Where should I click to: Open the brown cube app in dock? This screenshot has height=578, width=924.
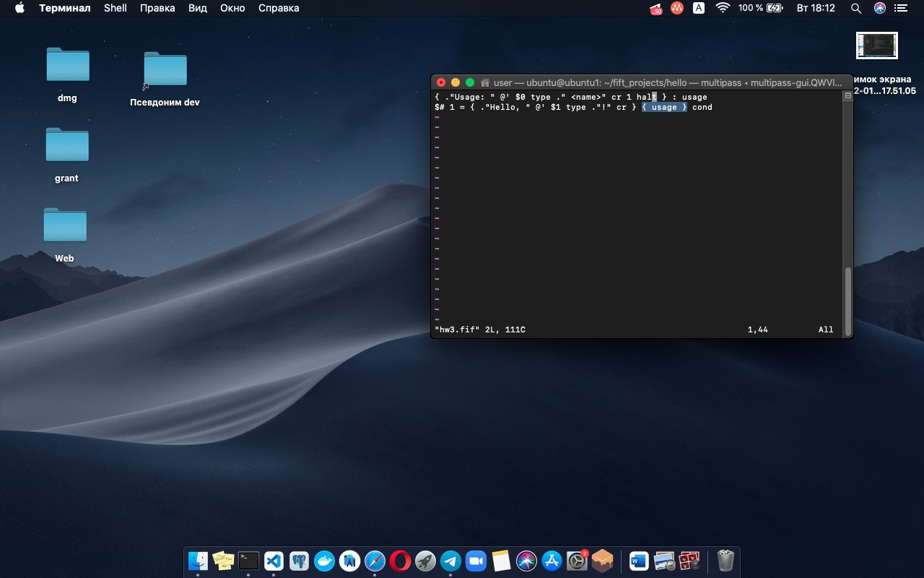click(603, 561)
